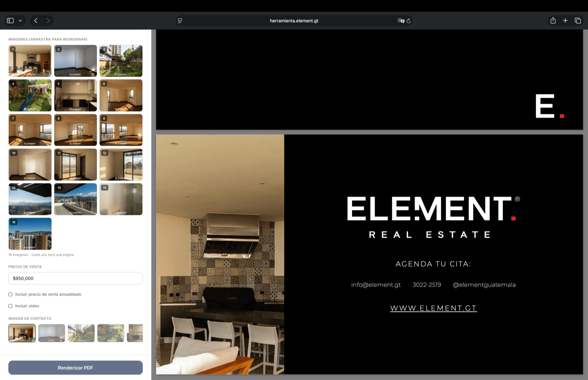The image size is (588, 380).
Task: Toggle the Safari sidebar
Action: pyautogui.click(x=10, y=21)
